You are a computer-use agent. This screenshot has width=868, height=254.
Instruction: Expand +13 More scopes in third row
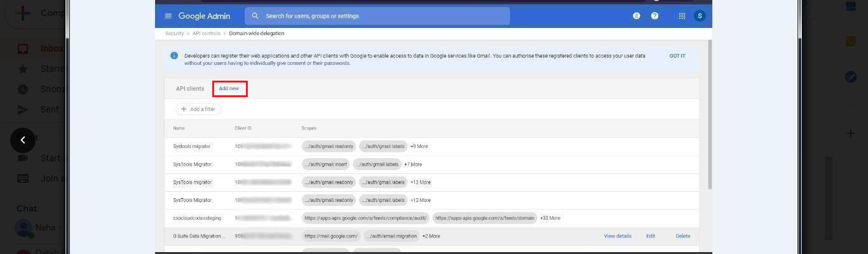tap(420, 182)
